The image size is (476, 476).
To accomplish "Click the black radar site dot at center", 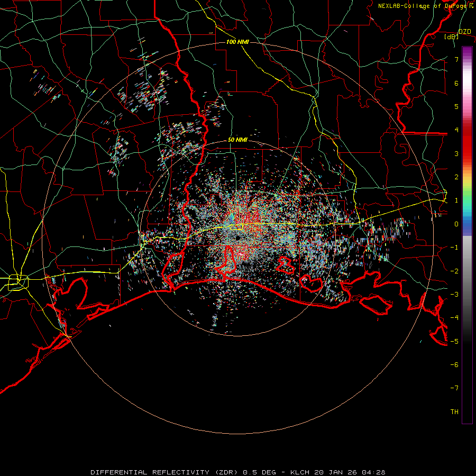I will [237, 238].
